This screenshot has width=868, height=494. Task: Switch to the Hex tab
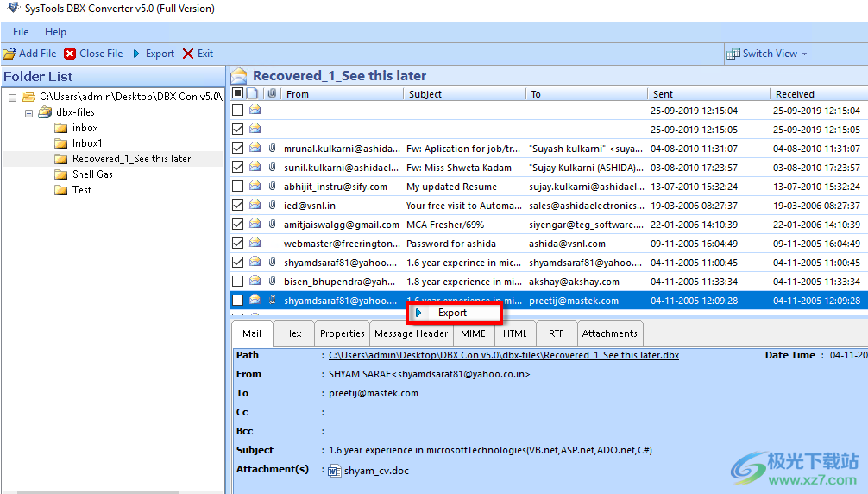coord(293,334)
